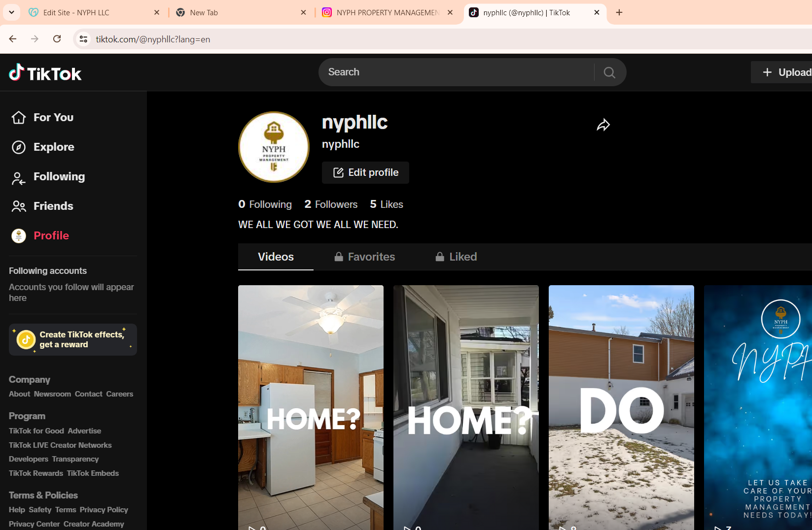812x530 pixels.
Task: Close the NYPH PROPERTY MANAGEMENT Instagram tab
Action: [x=450, y=12]
